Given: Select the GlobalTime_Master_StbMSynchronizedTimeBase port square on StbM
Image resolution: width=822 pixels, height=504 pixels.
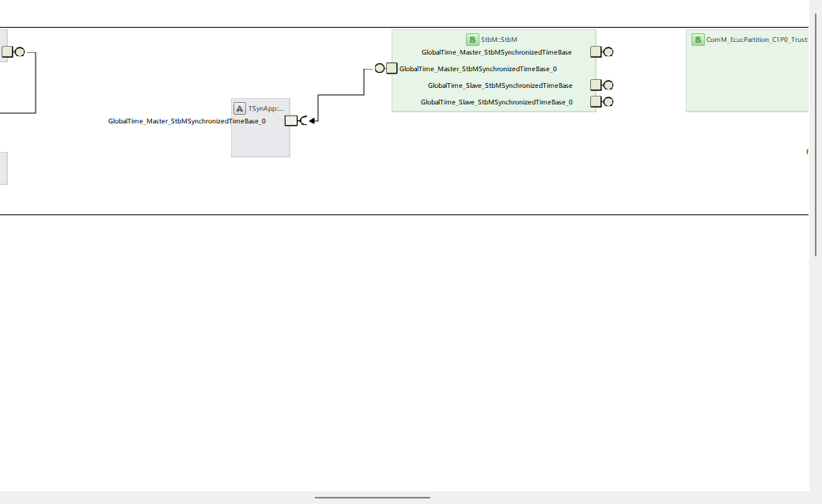Looking at the screenshot, I should (597, 52).
